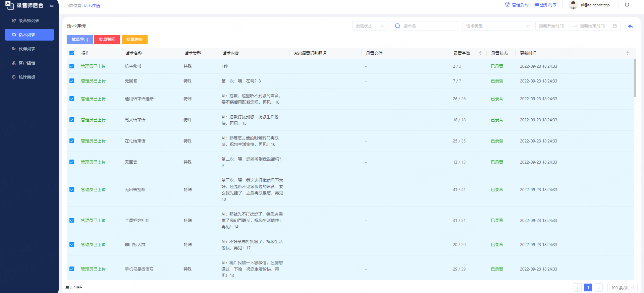Viewport: 644px width, 293px height.
Task: Uncheck the 骂人结束语 row checkbox
Action: (72, 120)
